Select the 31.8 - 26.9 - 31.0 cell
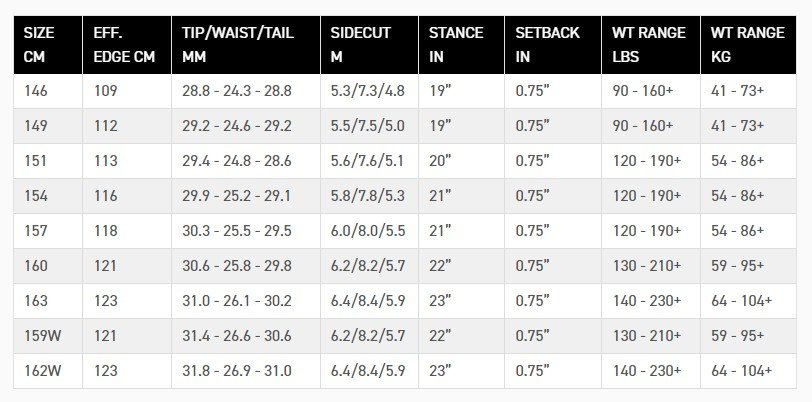Screen dimensions: 812x402 click(x=246, y=371)
